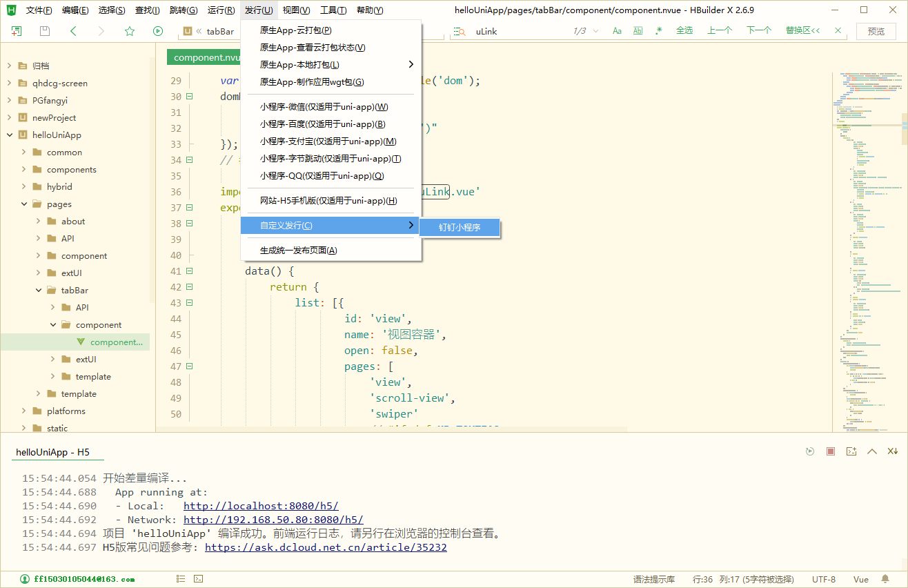Click the clear console X-arrow icon
The width and height of the screenshot is (908, 588).
pyautogui.click(x=893, y=451)
